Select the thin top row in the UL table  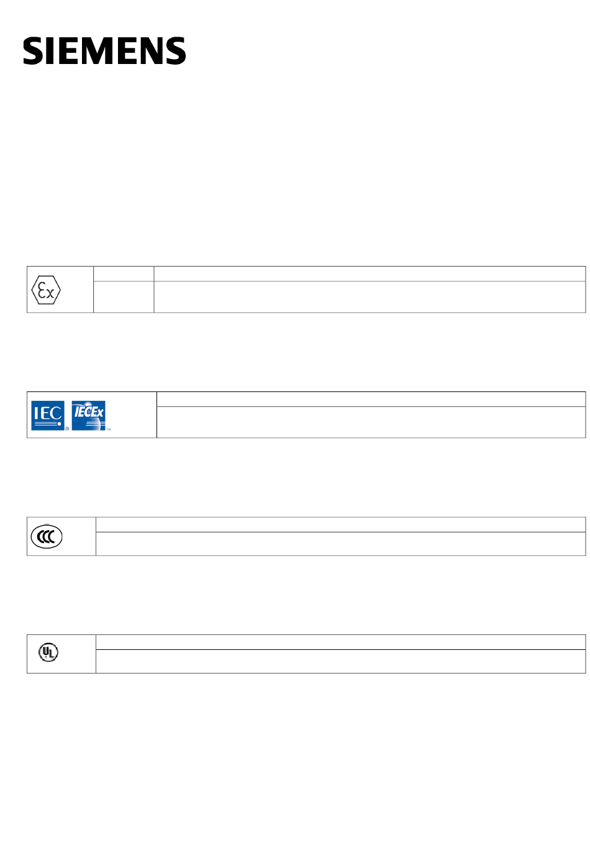pyautogui.click(x=341, y=642)
